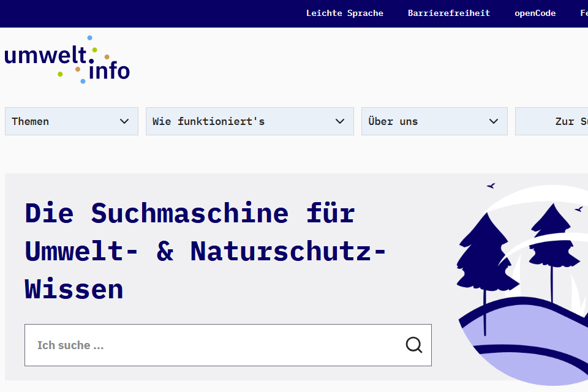Visit the openCode link
Viewport: 588px width, 392px height.
pyautogui.click(x=535, y=13)
